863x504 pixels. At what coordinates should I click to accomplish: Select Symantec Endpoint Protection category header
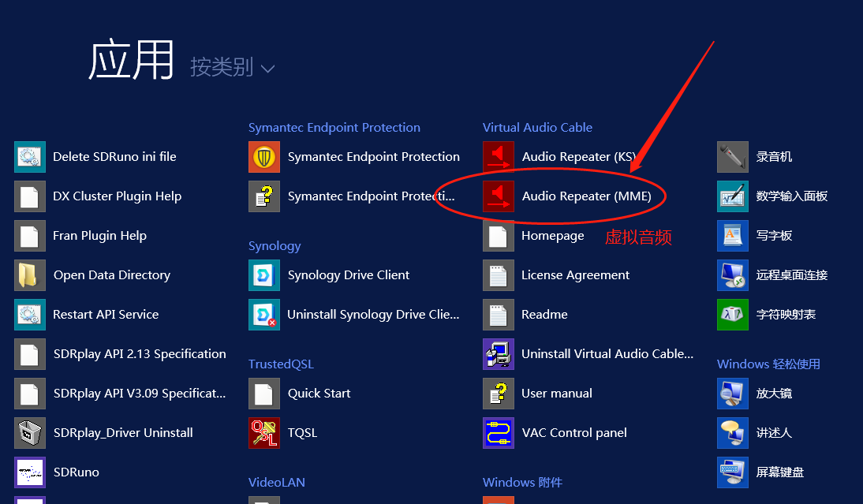pos(334,128)
